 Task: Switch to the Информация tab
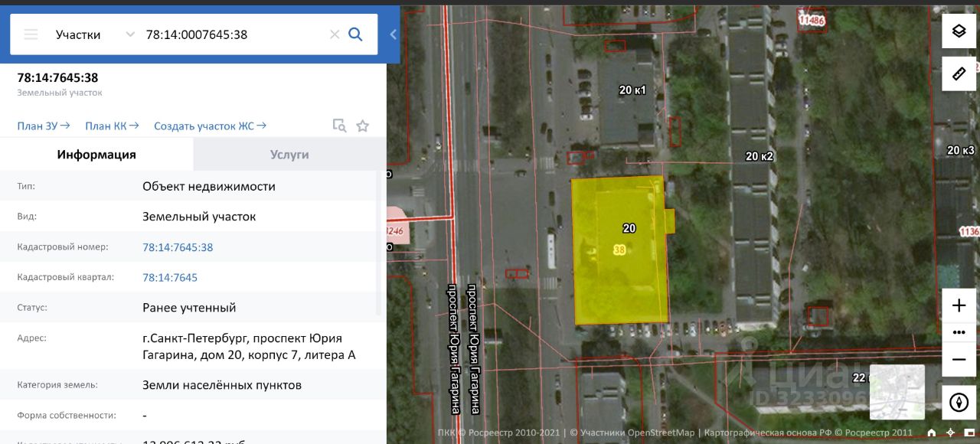96,155
